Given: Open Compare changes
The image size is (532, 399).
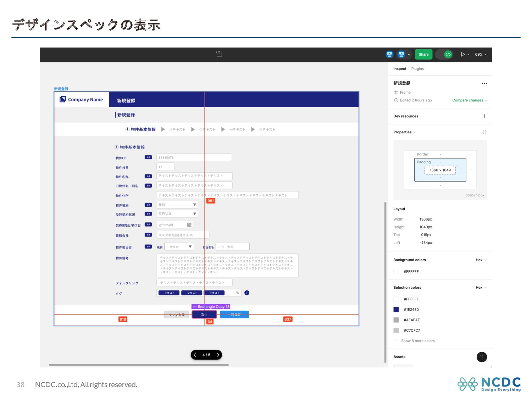Looking at the screenshot, I should [467, 100].
